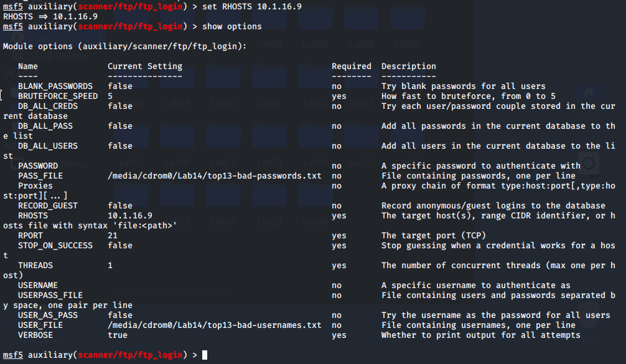Click the RECORD_GUEST option name
Viewport: 626px width, 364px height.
[x=48, y=206]
